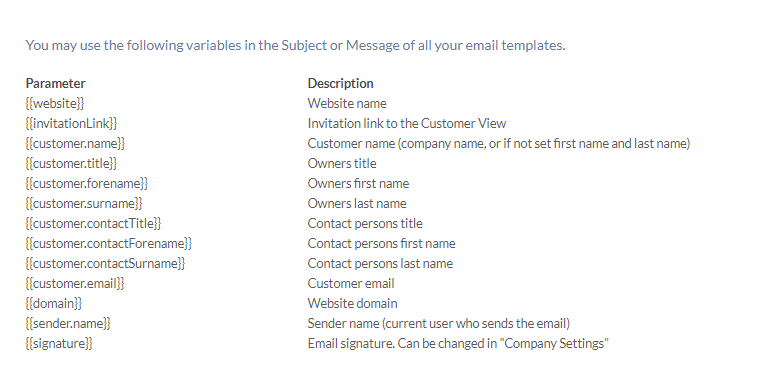Click the {{customer.contactTitle}} parameter

[94, 223]
